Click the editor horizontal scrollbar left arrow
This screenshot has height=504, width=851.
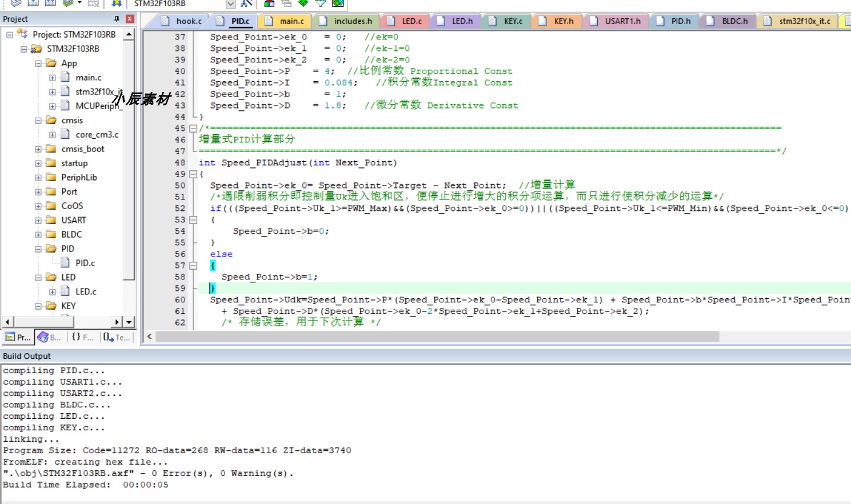pos(150,337)
